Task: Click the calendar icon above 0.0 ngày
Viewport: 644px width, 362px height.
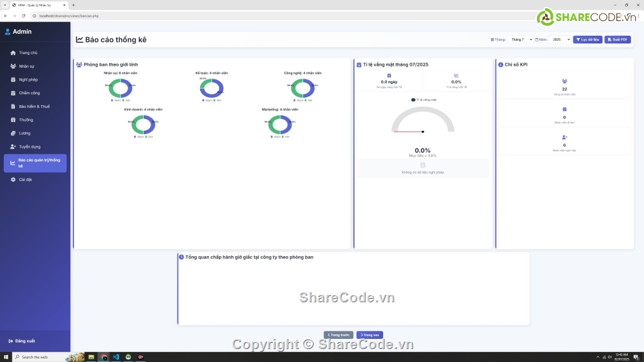Action: click(x=389, y=76)
